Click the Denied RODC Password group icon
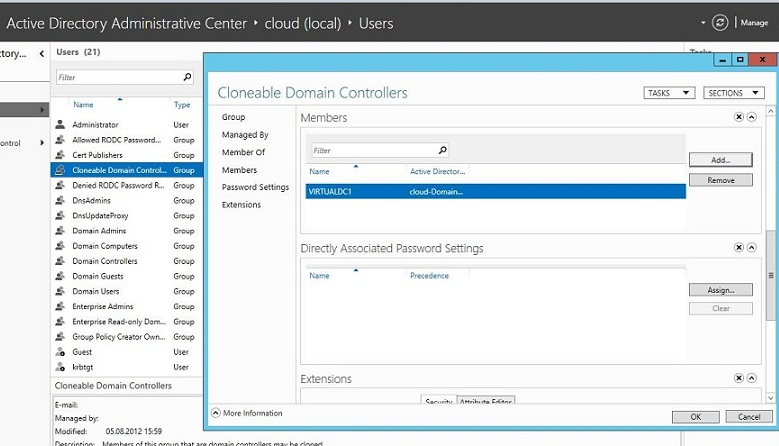The image size is (779, 446). click(x=60, y=185)
